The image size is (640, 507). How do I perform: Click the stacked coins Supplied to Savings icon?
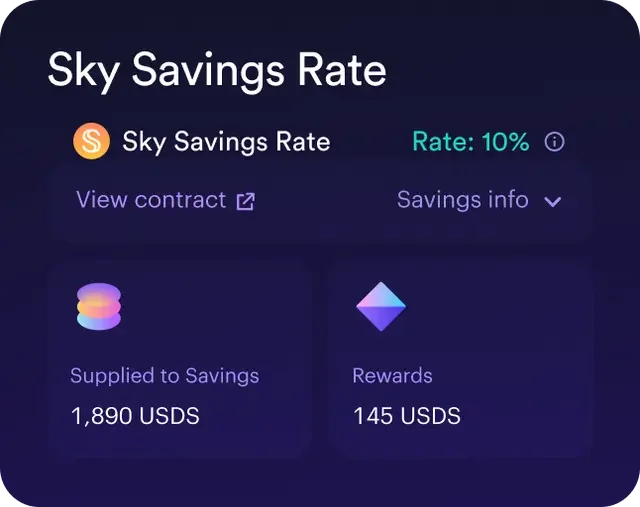(98, 306)
